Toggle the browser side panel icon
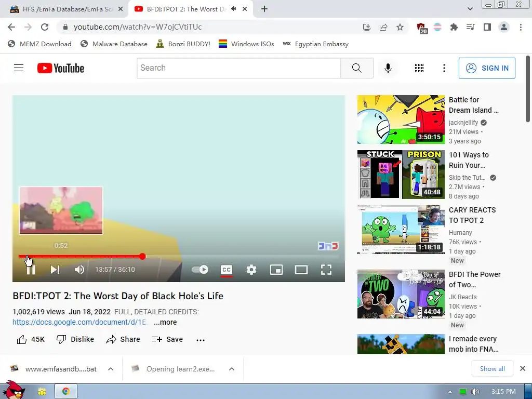Image resolution: width=532 pixels, height=399 pixels. coord(487,27)
